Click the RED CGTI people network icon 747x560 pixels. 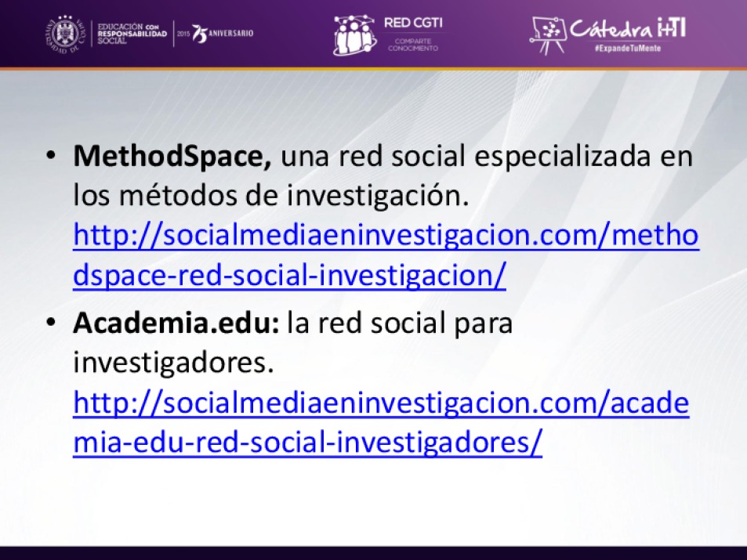(x=354, y=35)
